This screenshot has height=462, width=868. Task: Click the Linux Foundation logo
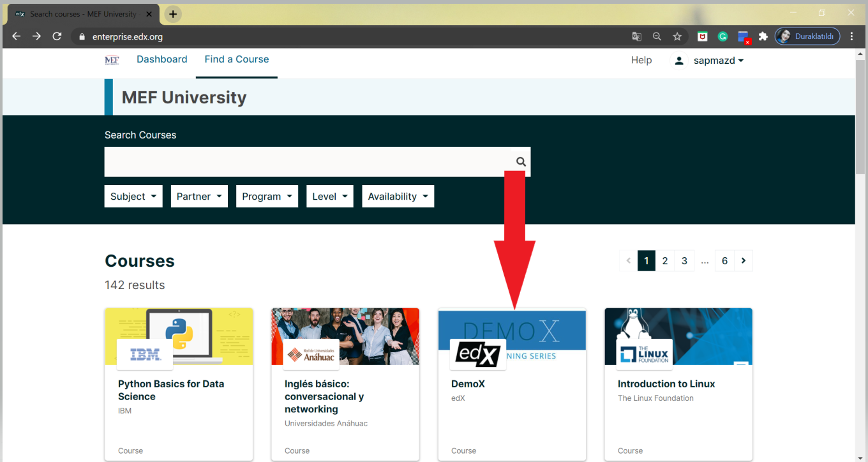[645, 354]
